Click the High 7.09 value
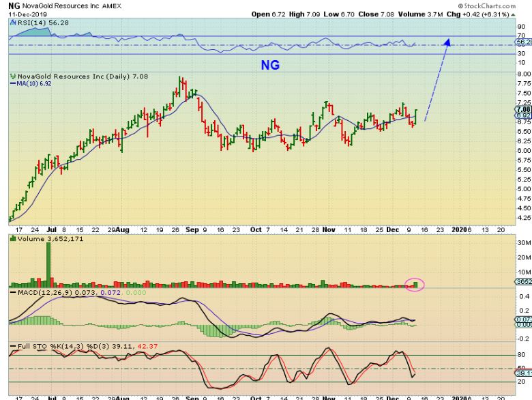The image size is (532, 400). tap(304, 14)
